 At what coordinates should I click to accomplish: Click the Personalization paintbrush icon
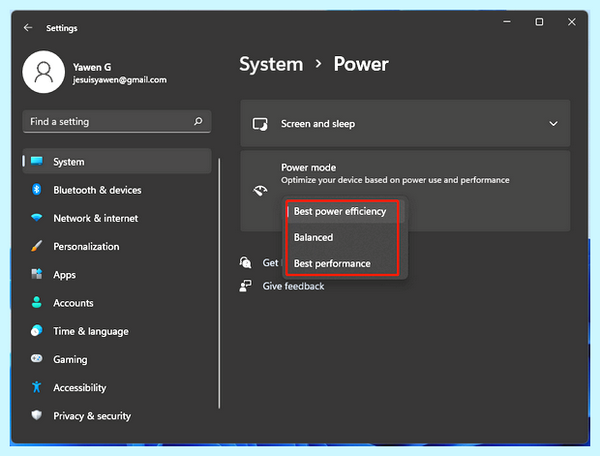[37, 246]
